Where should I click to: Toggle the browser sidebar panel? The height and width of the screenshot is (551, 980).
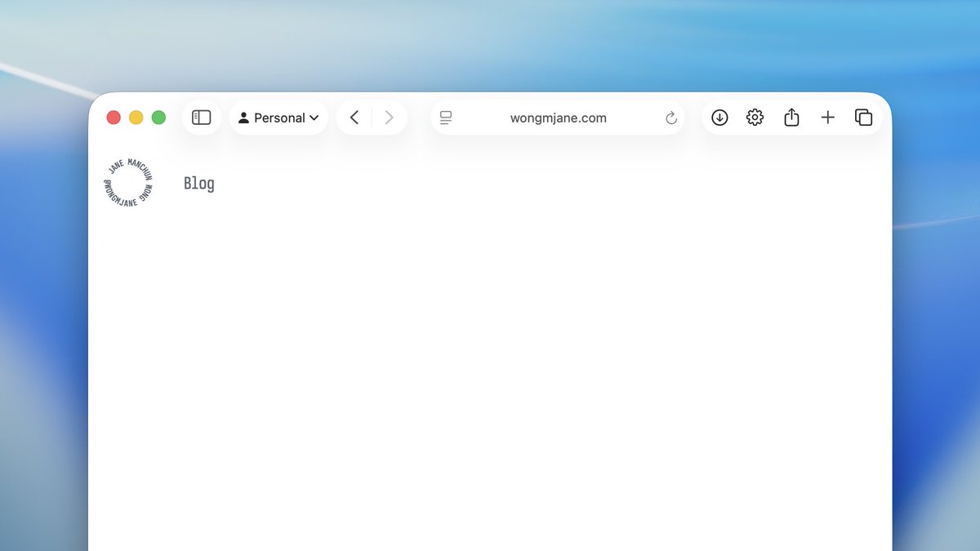pos(201,117)
